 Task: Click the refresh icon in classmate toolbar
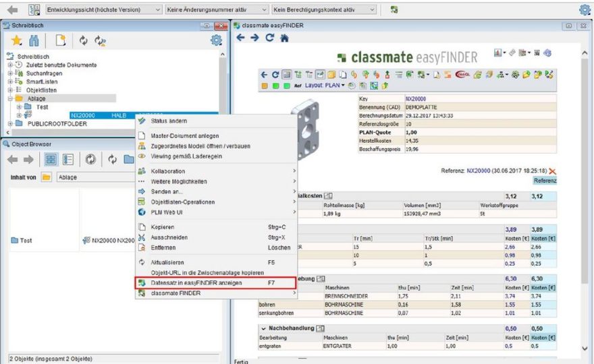275,75
